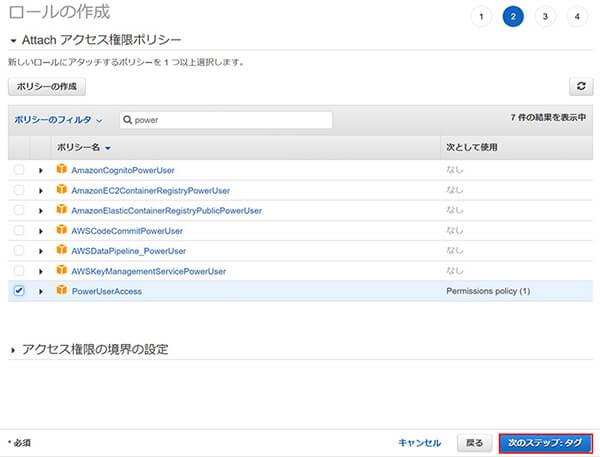
Task: Click 次のステップ: タグ button
Action: (x=546, y=443)
